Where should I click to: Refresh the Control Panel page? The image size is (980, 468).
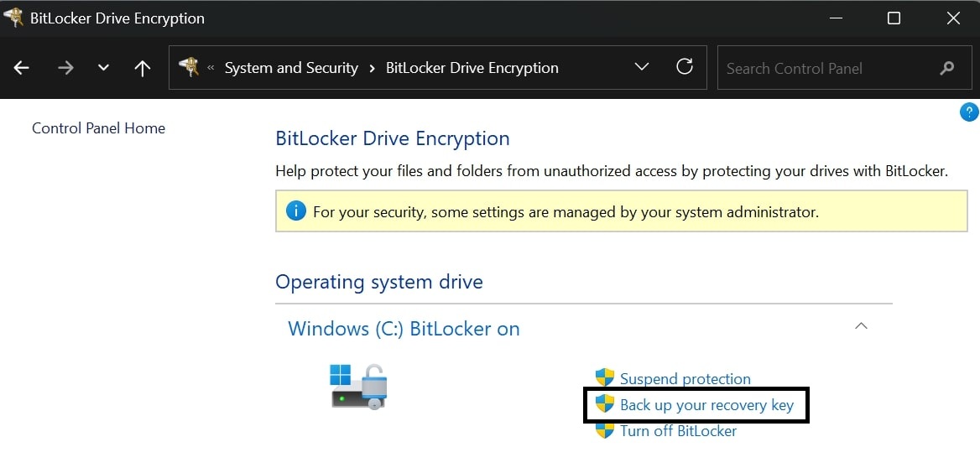pyautogui.click(x=685, y=67)
